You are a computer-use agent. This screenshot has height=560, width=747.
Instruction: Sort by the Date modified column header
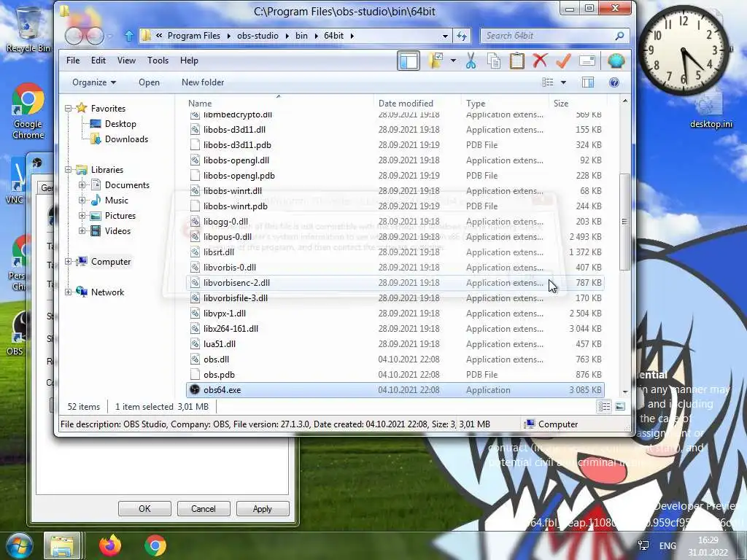[x=418, y=103]
